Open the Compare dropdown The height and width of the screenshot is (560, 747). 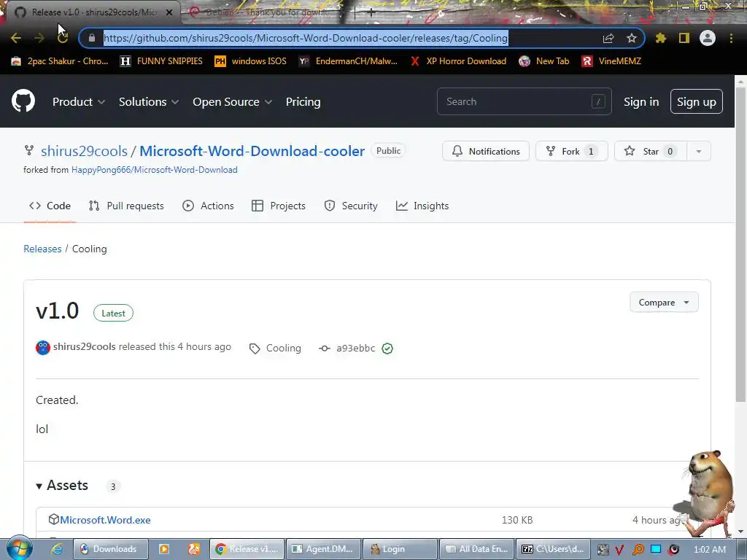[x=664, y=303]
